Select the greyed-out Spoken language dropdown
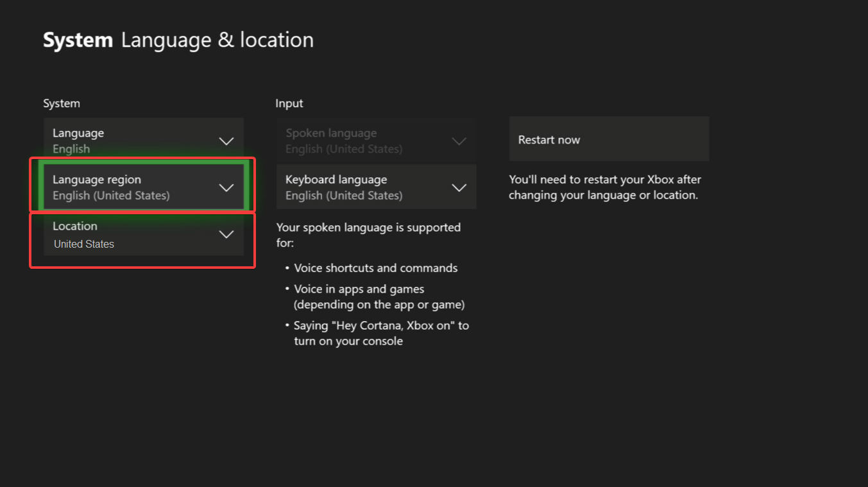Screen dimensions: 868x487 point(377,141)
